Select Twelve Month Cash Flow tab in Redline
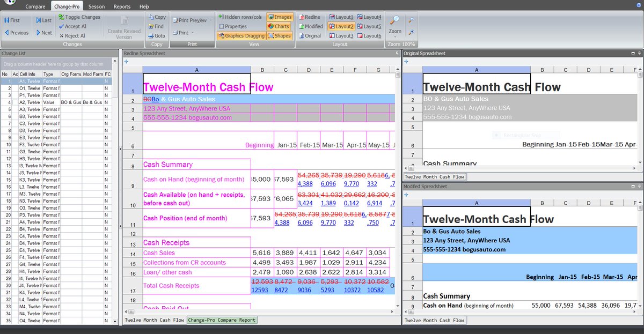The image size is (644, 334). 155,320
